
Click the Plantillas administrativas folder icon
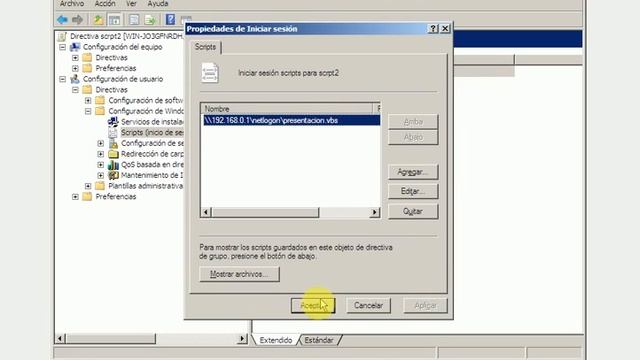point(100,186)
